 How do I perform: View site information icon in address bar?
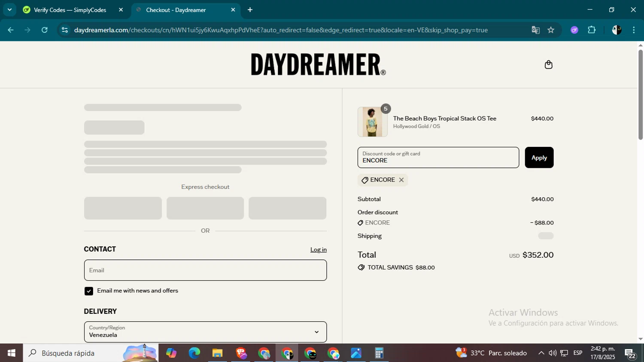click(65, 30)
